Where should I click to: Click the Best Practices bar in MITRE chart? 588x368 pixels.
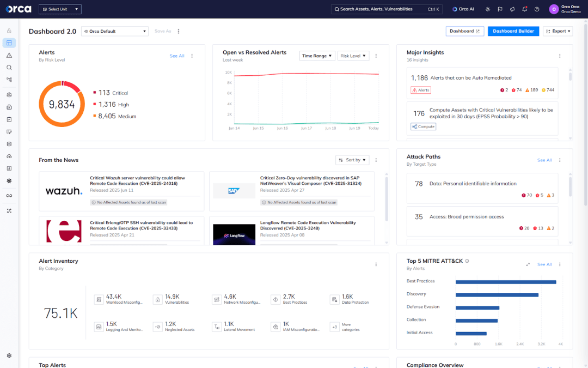coord(506,282)
